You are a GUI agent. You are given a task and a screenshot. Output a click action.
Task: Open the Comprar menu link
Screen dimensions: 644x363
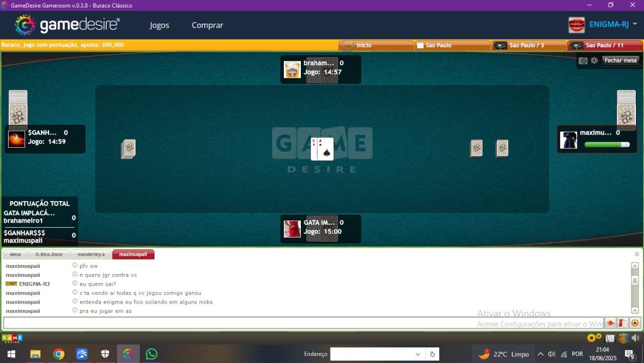(207, 25)
